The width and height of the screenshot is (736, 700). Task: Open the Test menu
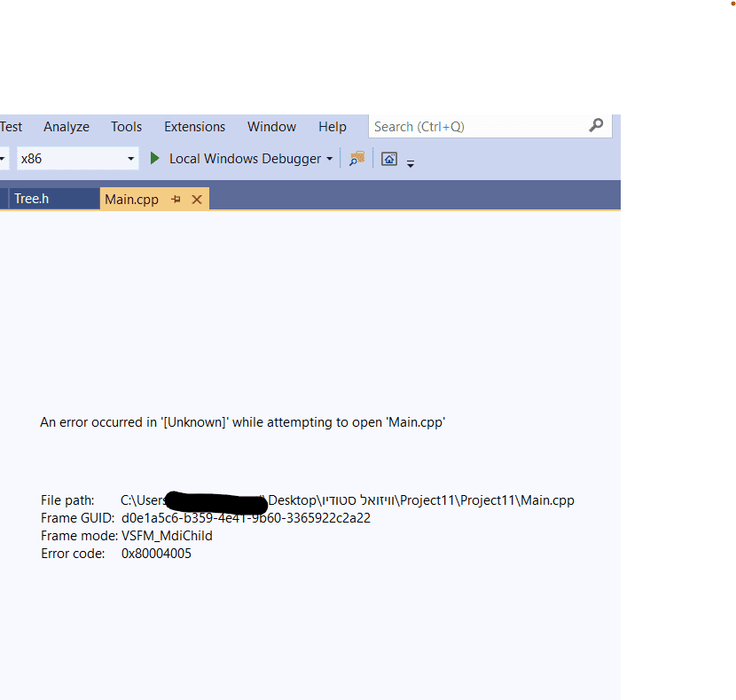11,127
